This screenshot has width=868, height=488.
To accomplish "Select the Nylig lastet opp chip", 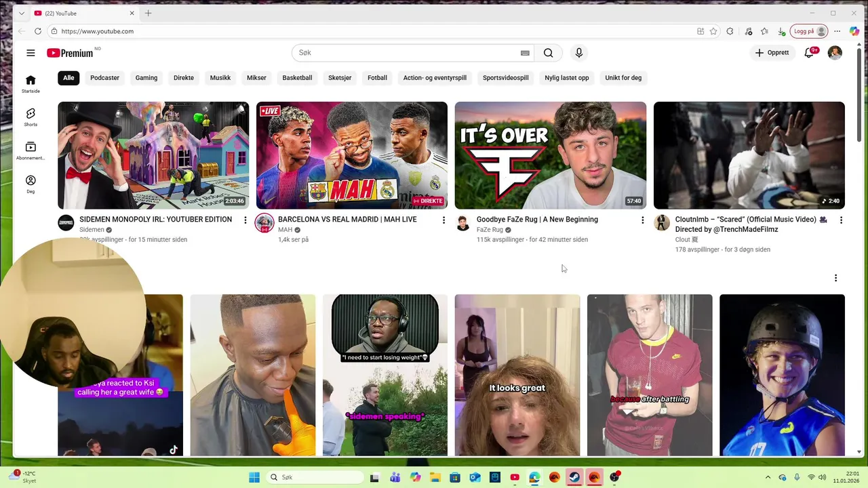I will click(567, 78).
